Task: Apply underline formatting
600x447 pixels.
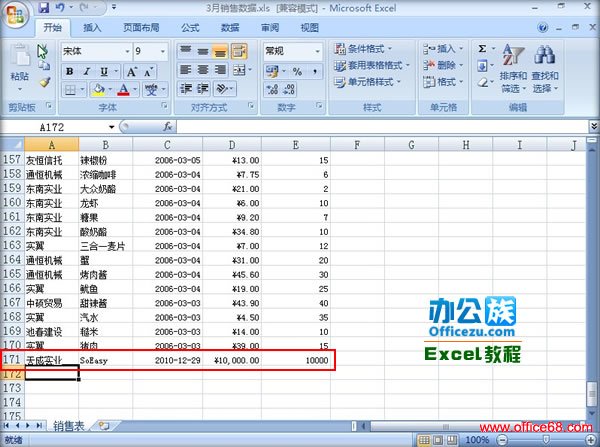Action: click(104, 72)
